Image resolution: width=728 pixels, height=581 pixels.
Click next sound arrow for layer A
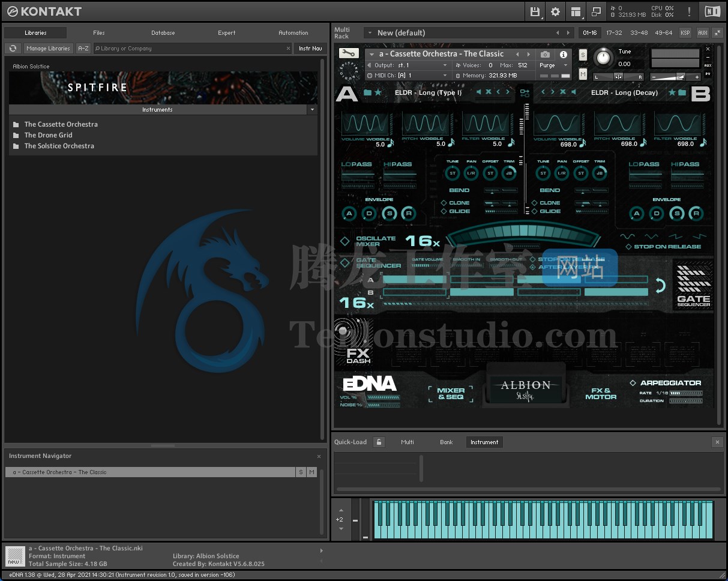pos(508,92)
